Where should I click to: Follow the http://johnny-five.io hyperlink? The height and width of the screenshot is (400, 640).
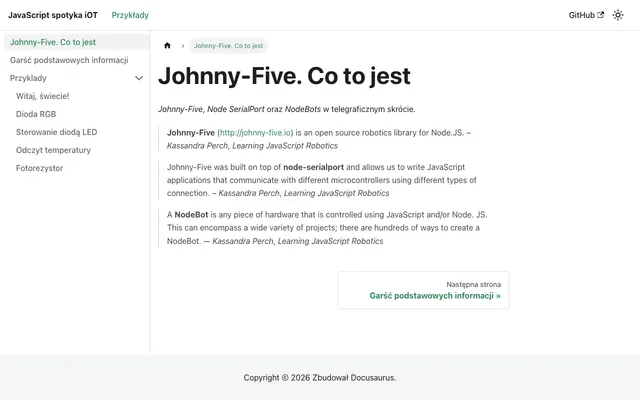(255, 133)
